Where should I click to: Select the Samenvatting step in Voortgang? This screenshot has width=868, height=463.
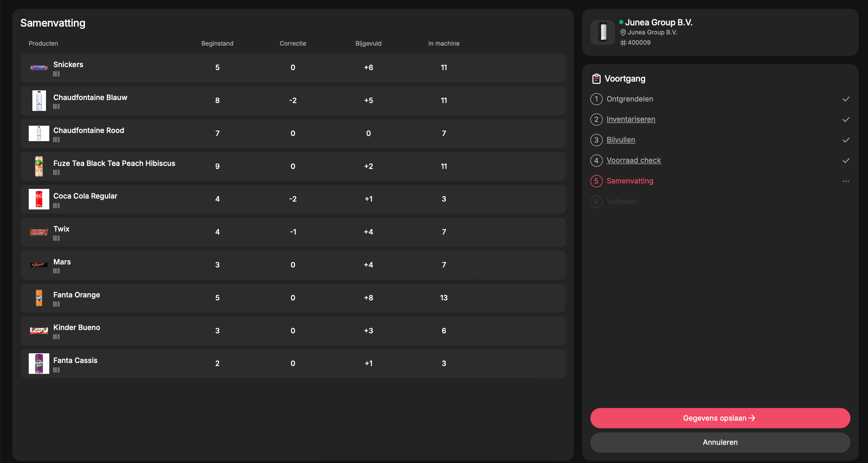tap(630, 181)
